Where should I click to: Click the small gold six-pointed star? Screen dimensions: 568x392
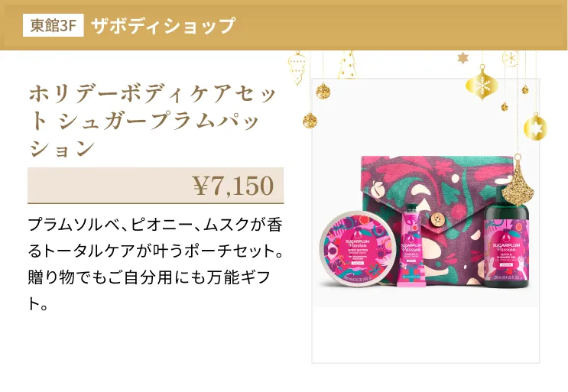pos(463,57)
